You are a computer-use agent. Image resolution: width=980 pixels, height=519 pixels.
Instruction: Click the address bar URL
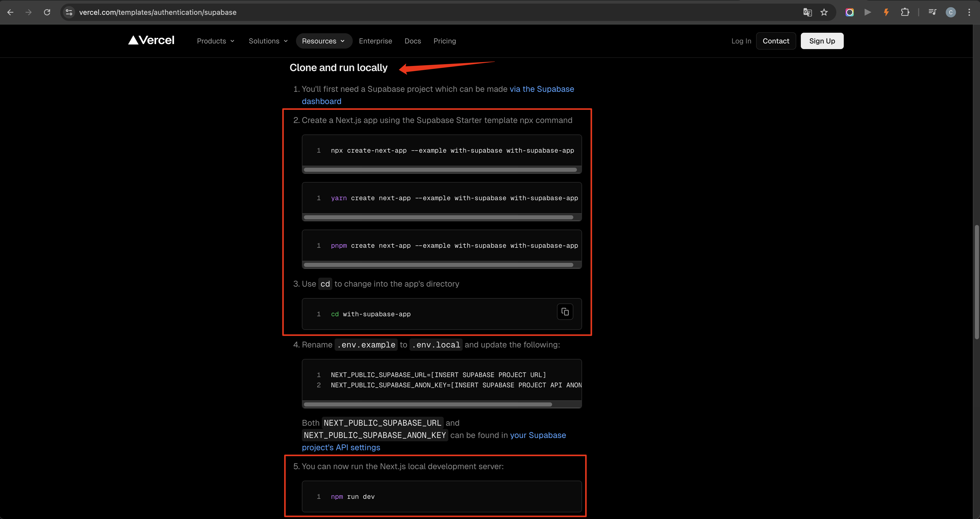(157, 12)
